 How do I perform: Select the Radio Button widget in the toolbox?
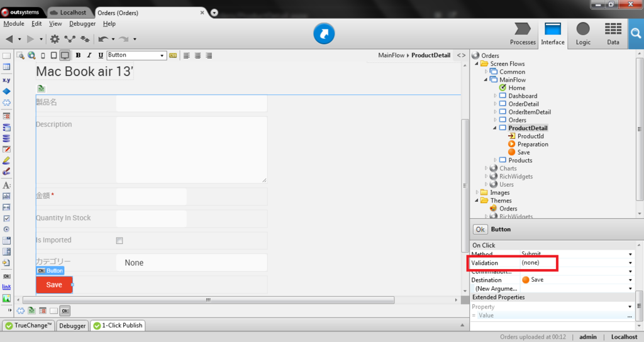click(6, 229)
